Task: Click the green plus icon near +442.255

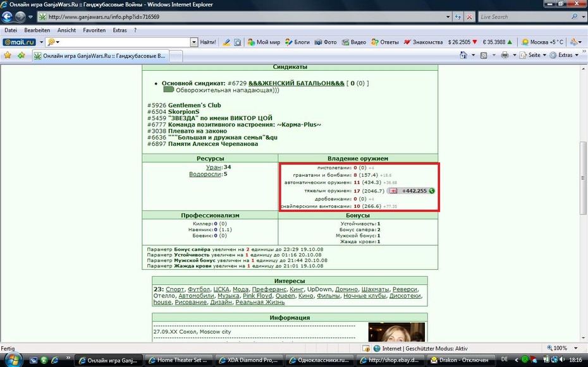Action: (432, 191)
